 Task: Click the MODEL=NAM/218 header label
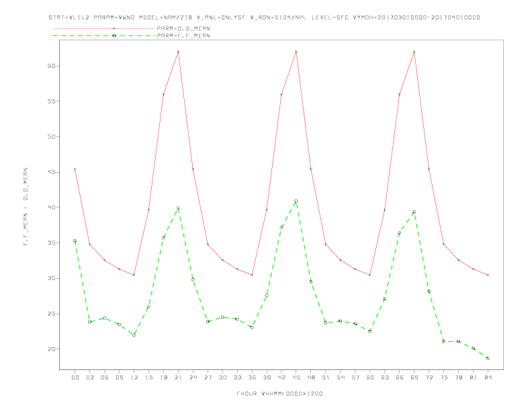pyautogui.click(x=165, y=17)
